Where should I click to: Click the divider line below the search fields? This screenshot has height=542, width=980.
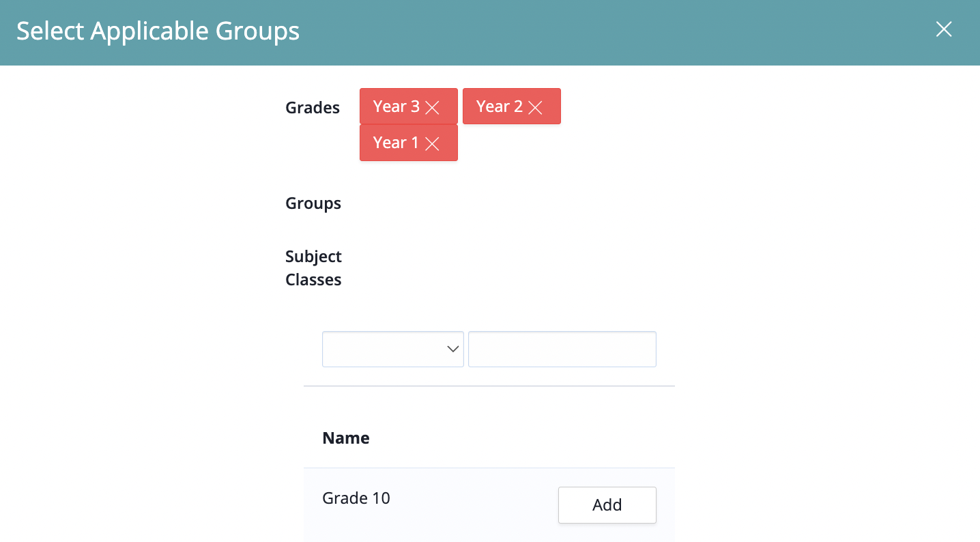489,386
